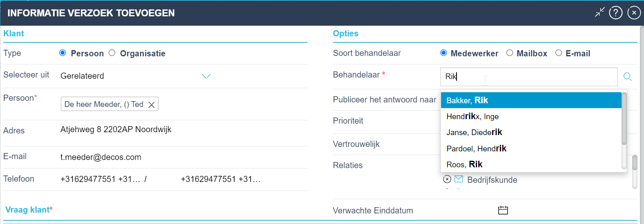Click the suggestion list scrollbar

coord(624,118)
